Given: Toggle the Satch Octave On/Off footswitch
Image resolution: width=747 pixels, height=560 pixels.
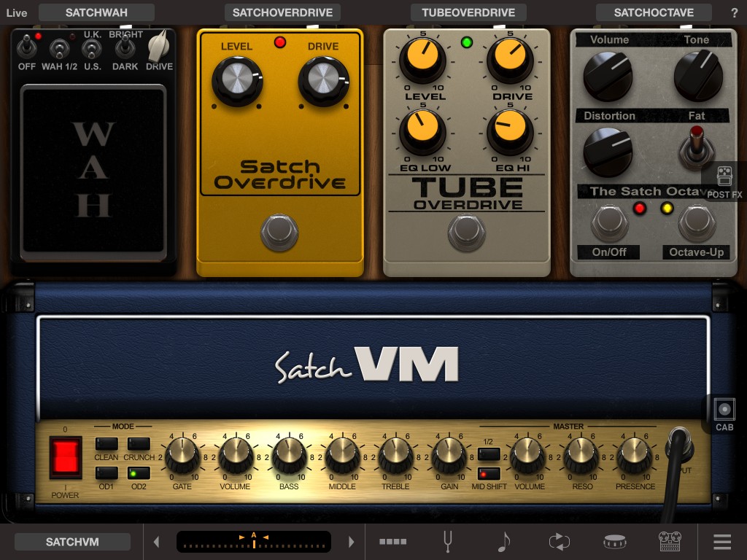Looking at the screenshot, I should (609, 223).
